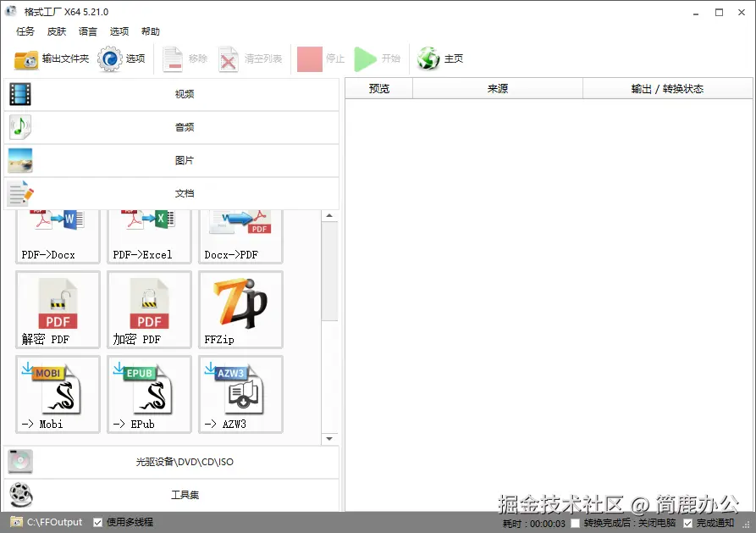Click the 输出 / 转换状态 column header

click(668, 89)
